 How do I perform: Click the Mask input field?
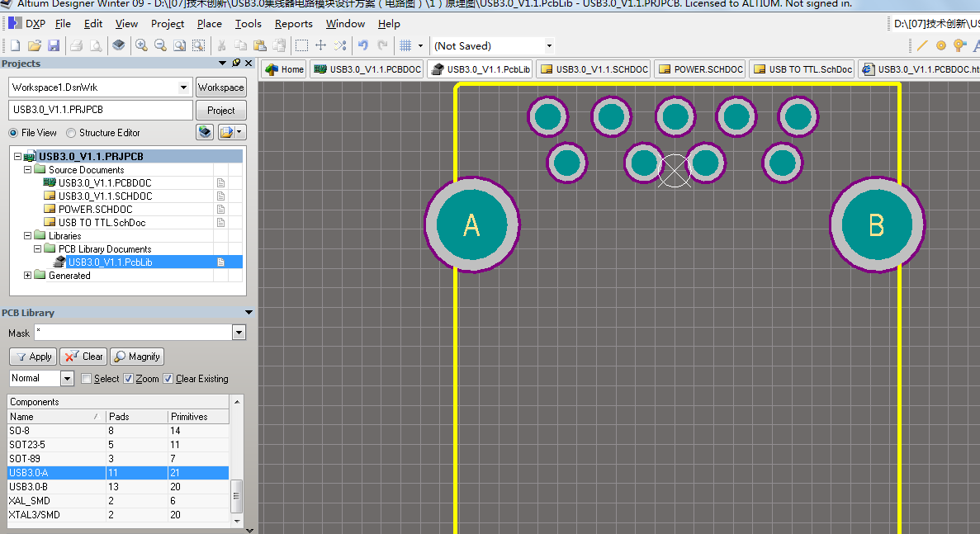(133, 333)
